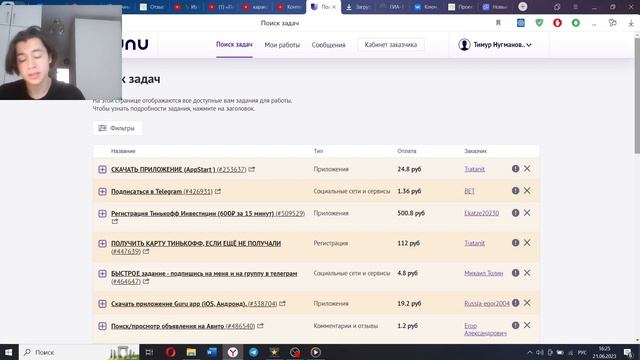Hide the Подписаться в Telegram task
The width and height of the screenshot is (640, 360).
click(527, 191)
